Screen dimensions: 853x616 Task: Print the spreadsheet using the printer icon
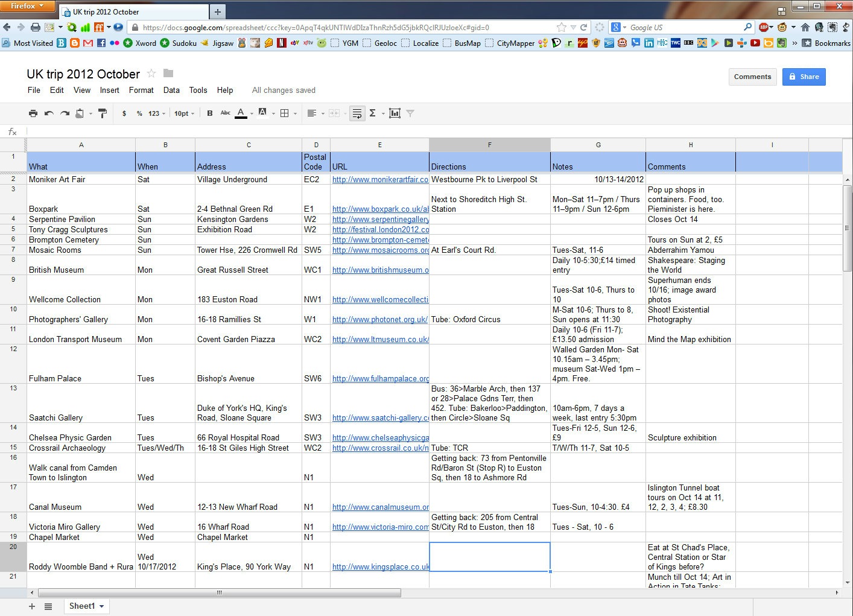click(x=33, y=113)
